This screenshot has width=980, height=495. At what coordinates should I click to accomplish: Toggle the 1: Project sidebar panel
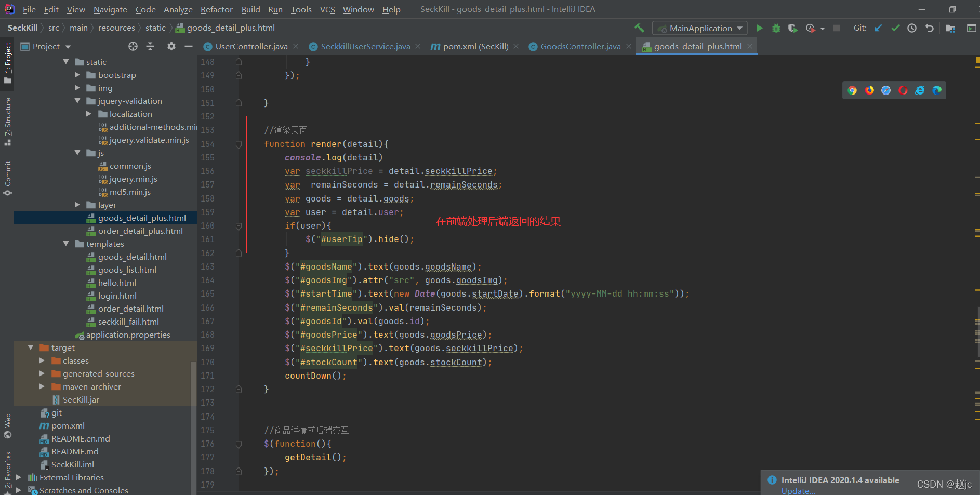pos(7,62)
